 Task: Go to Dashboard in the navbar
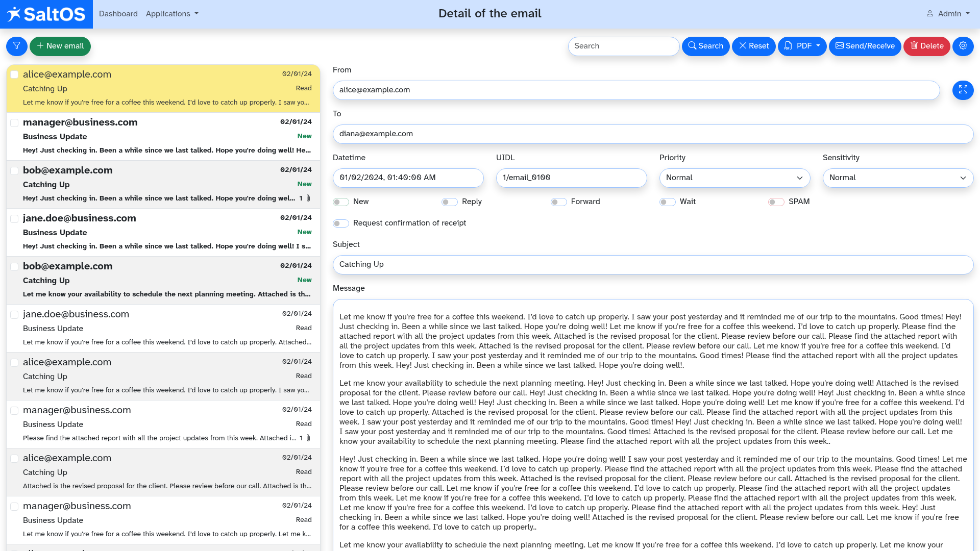point(118,14)
